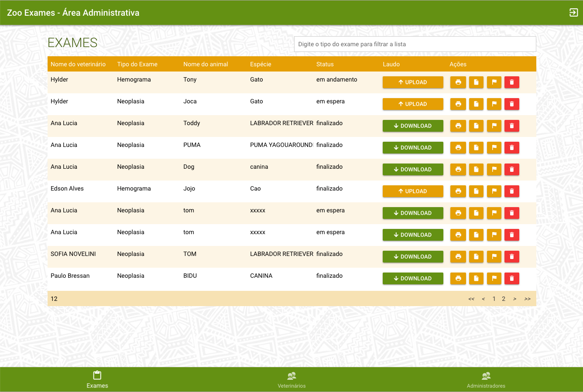Screen dimensions: 583x392
Task: Flag the Dog exam by Ana Lucia
Action: [x=494, y=170]
